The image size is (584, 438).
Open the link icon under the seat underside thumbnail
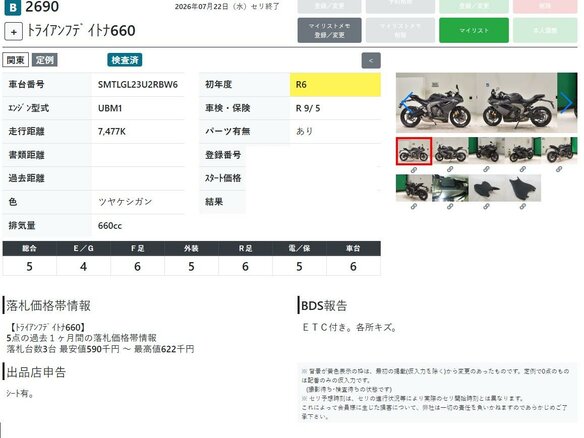(x=523, y=206)
